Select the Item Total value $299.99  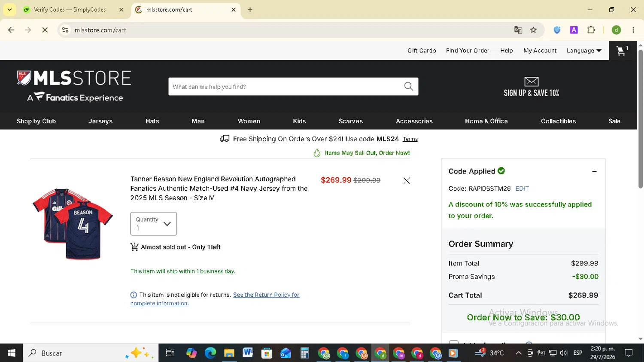pos(585,263)
